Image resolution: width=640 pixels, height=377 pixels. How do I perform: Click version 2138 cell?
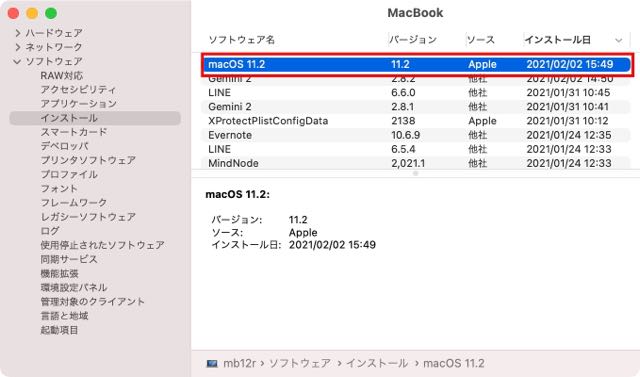click(403, 121)
